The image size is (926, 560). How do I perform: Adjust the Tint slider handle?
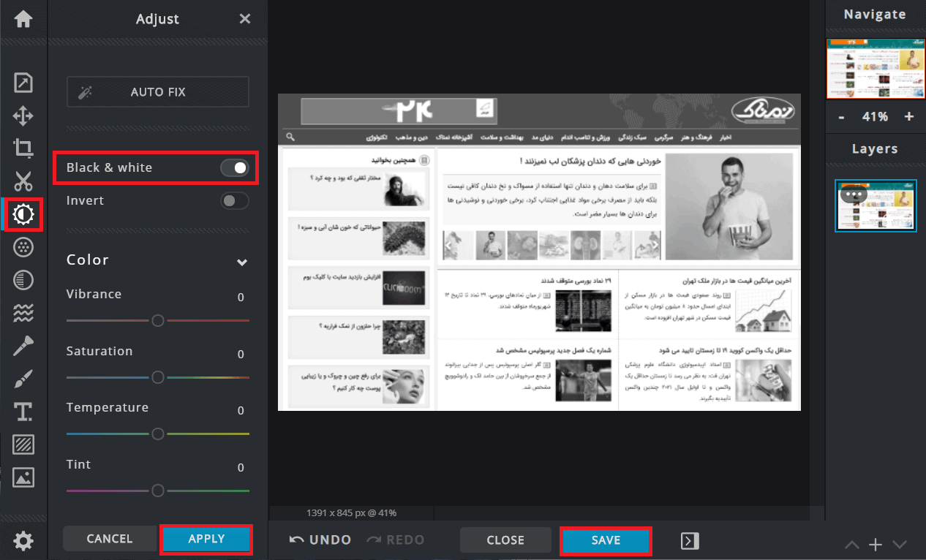[157, 491]
